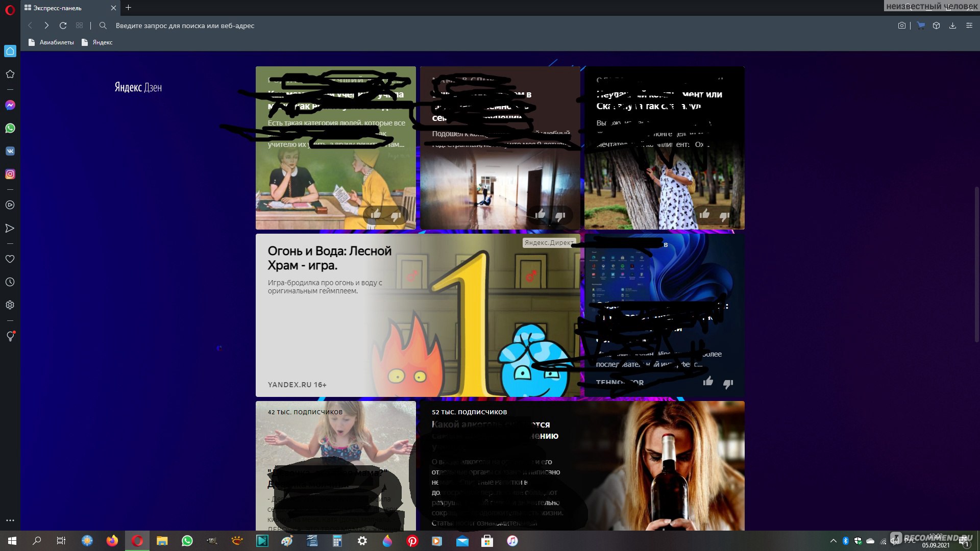Open a new tab with plus
This screenshot has height=551, width=980.
tap(128, 8)
